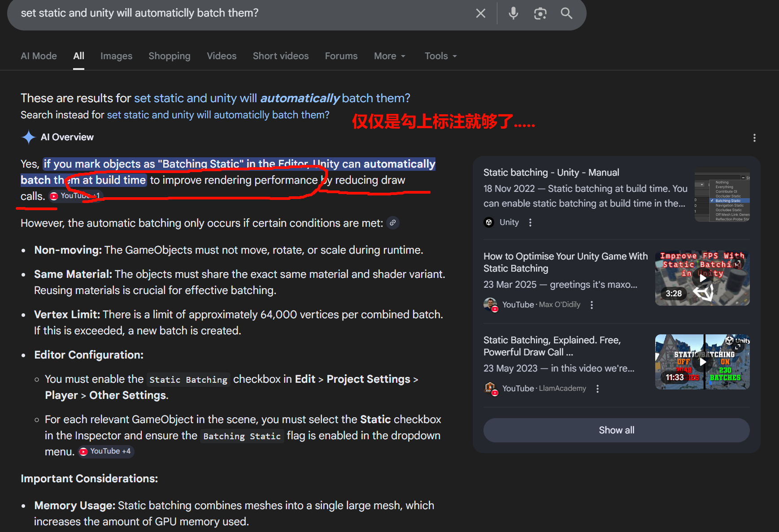This screenshot has width=779, height=532.
Task: Select the All results tab
Action: (x=78, y=56)
